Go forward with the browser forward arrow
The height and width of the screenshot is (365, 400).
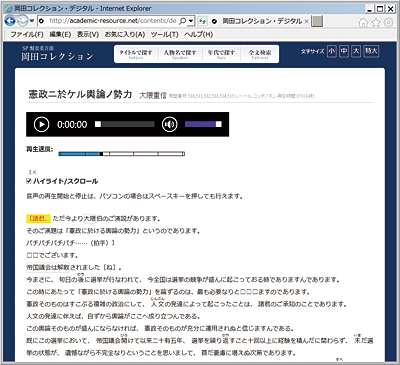pyautogui.click(x=22, y=21)
